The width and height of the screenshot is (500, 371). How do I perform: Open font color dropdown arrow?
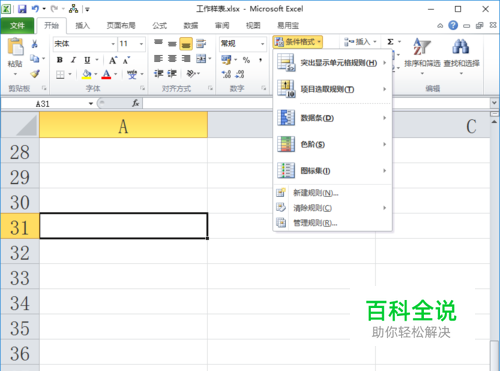point(116,74)
